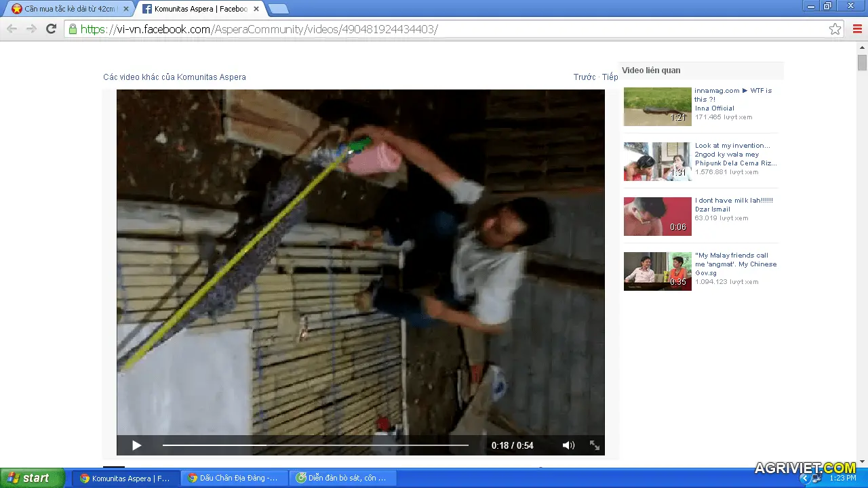Image resolution: width=868 pixels, height=488 pixels.
Task: Open the Windows Start menu
Action: tap(32, 478)
